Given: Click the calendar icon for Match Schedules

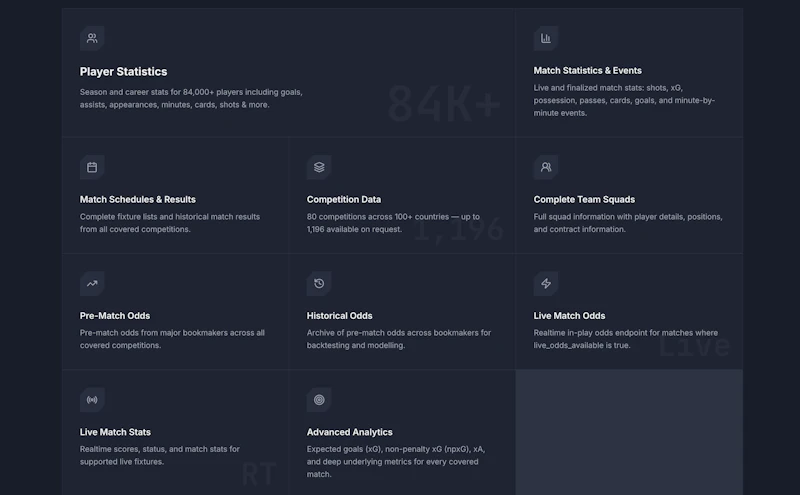Looking at the screenshot, I should click(x=92, y=167).
